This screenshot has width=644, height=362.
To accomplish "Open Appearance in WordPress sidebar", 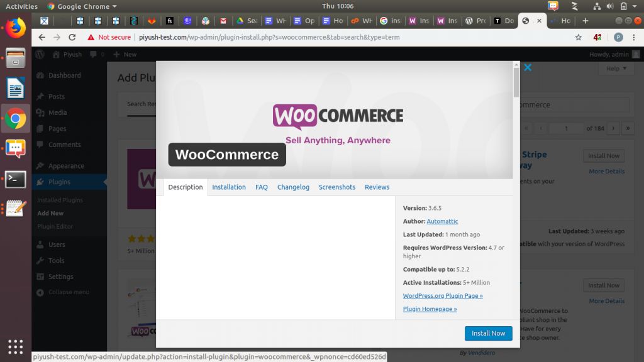I will tap(66, 166).
